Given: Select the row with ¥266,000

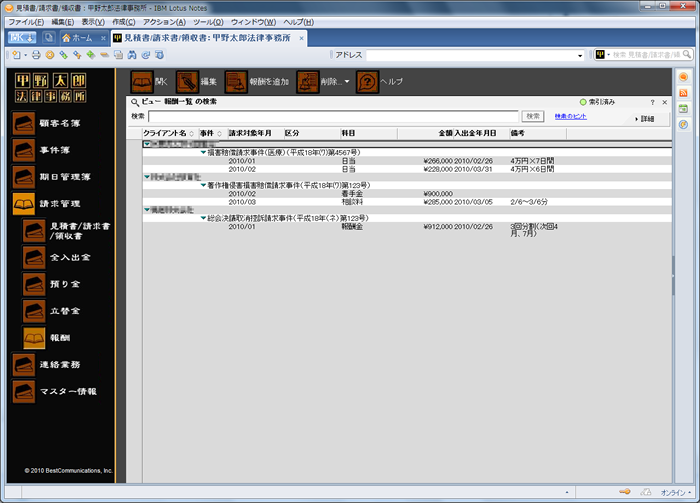Looking at the screenshot, I should (407, 161).
